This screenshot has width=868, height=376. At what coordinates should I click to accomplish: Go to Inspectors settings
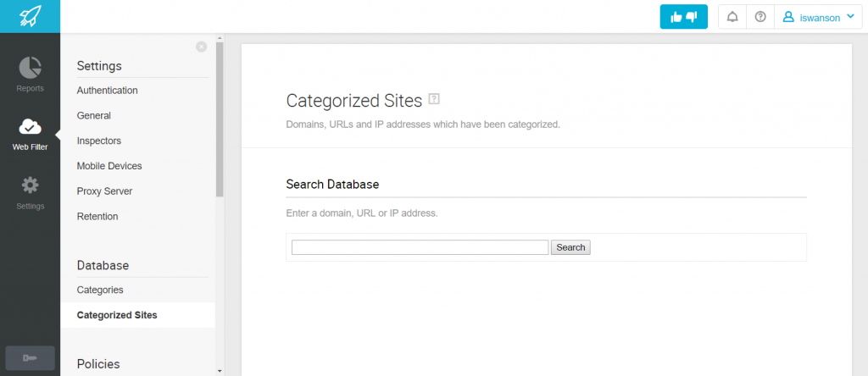click(98, 141)
